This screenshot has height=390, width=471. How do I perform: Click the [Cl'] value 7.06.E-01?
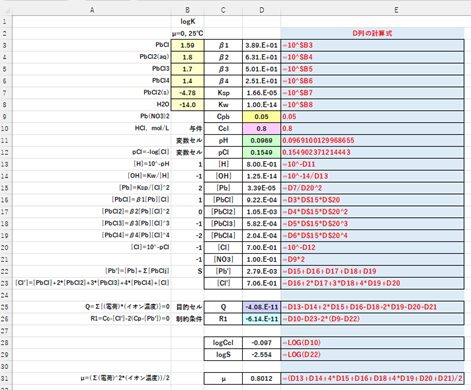(261, 283)
